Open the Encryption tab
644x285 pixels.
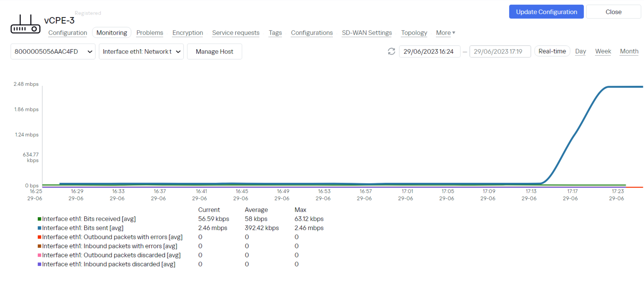point(187,33)
